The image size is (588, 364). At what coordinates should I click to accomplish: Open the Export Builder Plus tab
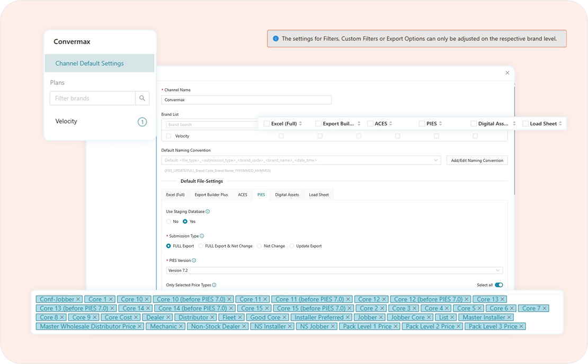[x=211, y=195]
